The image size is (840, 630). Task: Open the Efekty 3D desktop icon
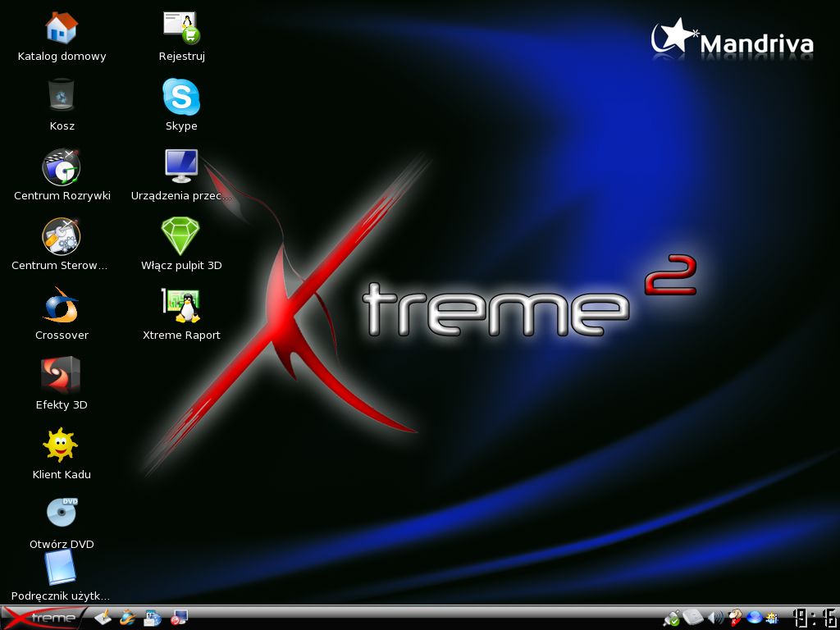[61, 375]
